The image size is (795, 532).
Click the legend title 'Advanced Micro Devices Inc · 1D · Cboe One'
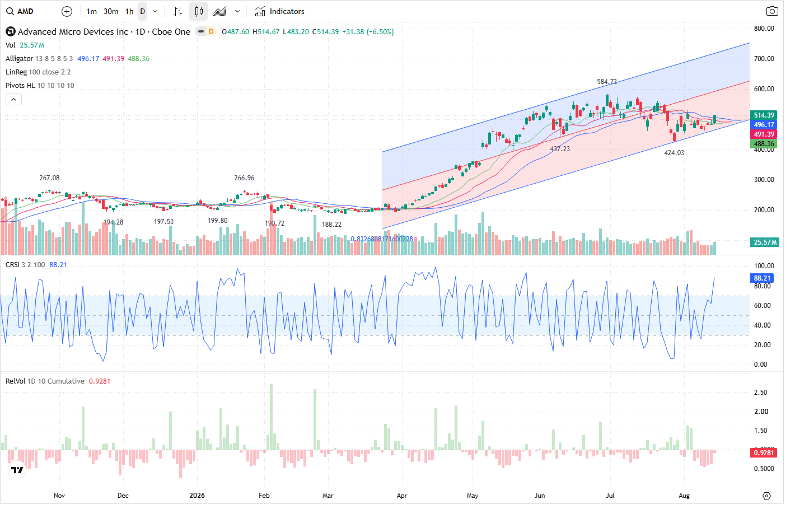tap(104, 32)
